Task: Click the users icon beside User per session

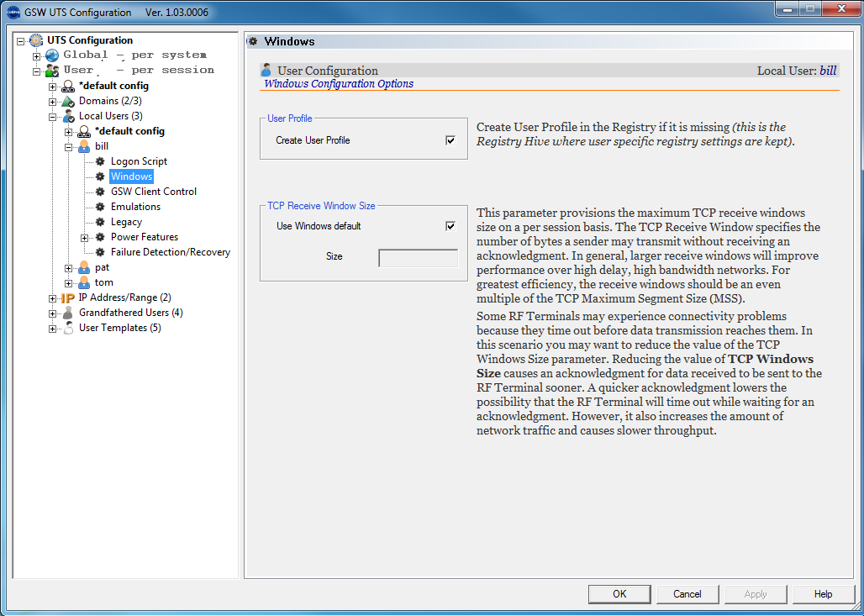Action: [52, 71]
